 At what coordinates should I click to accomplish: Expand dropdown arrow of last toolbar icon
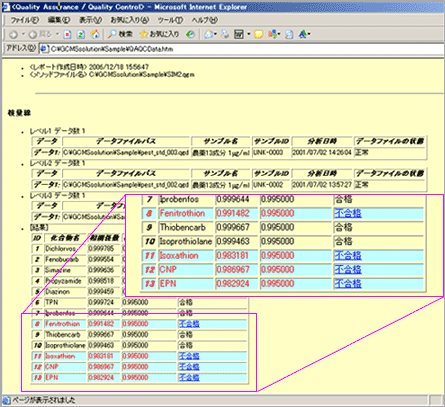tap(309, 34)
